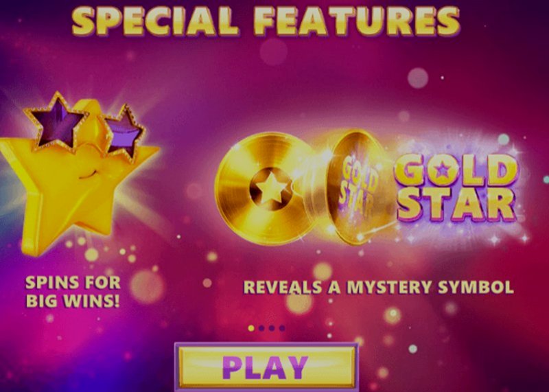Select the third page indicator dot
This screenshot has height=392, width=549.
(x=272, y=328)
